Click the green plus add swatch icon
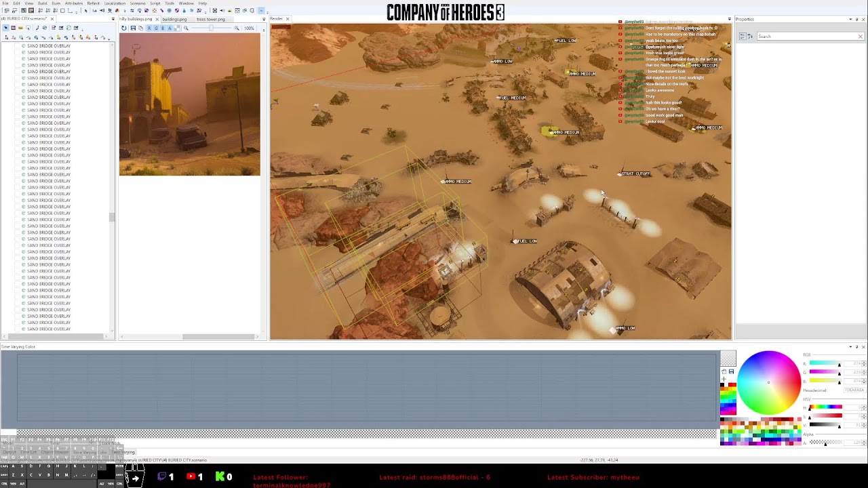Image resolution: width=868 pixels, height=488 pixels. click(x=724, y=379)
